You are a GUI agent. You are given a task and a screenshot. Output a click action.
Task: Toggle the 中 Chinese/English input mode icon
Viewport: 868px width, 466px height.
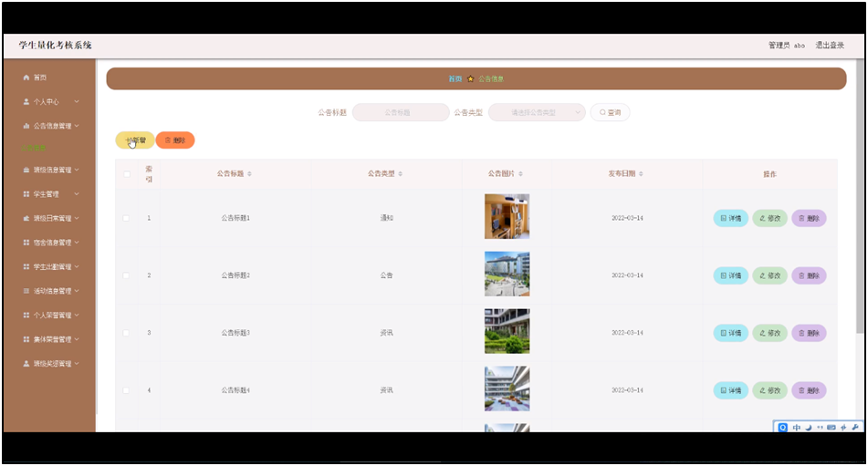[x=797, y=428]
